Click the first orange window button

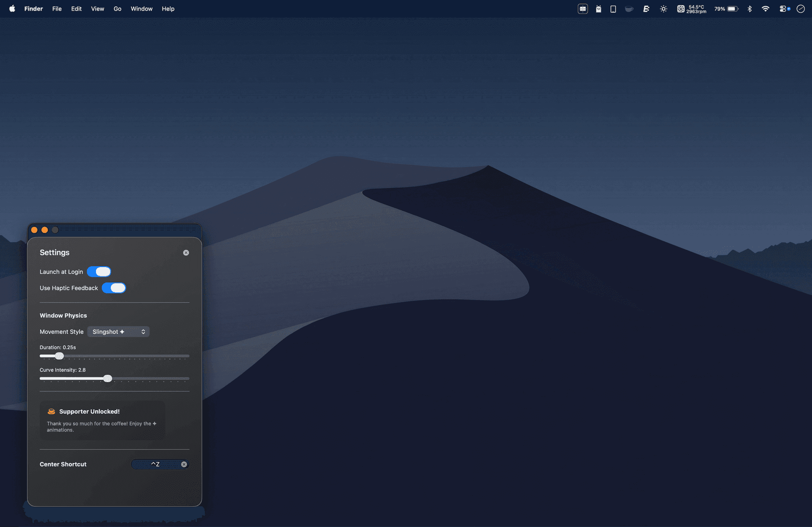pyautogui.click(x=35, y=230)
